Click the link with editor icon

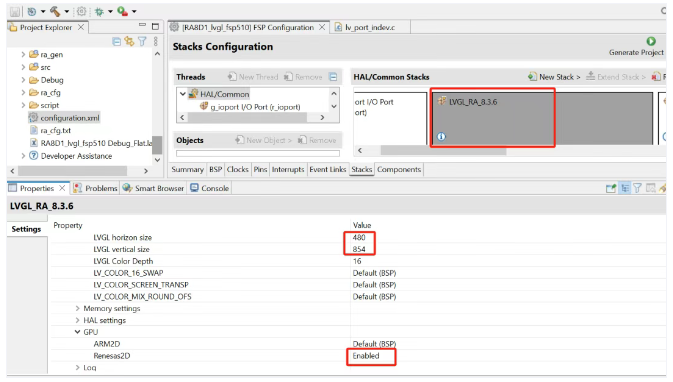(x=129, y=41)
